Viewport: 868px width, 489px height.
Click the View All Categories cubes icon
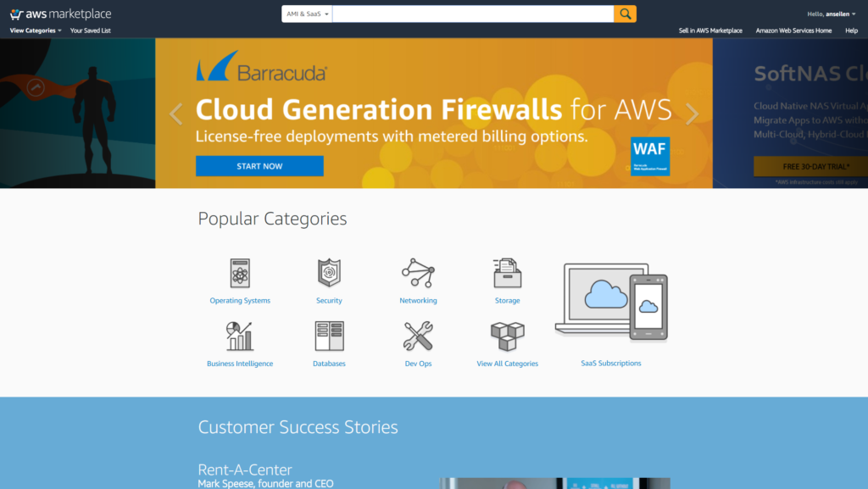507,336
